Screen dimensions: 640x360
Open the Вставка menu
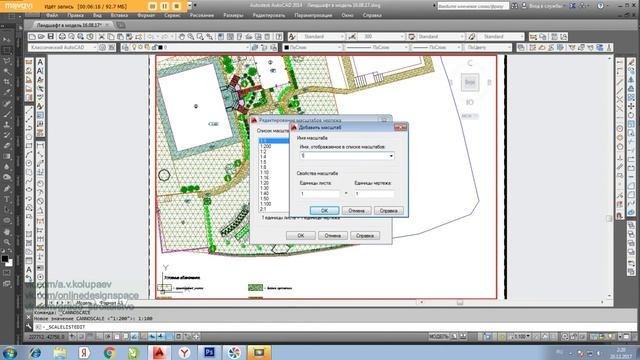coord(119,15)
